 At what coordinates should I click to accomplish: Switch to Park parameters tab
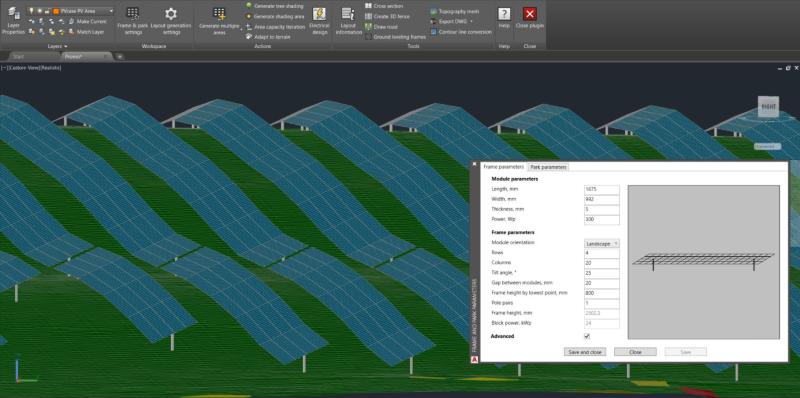click(548, 167)
